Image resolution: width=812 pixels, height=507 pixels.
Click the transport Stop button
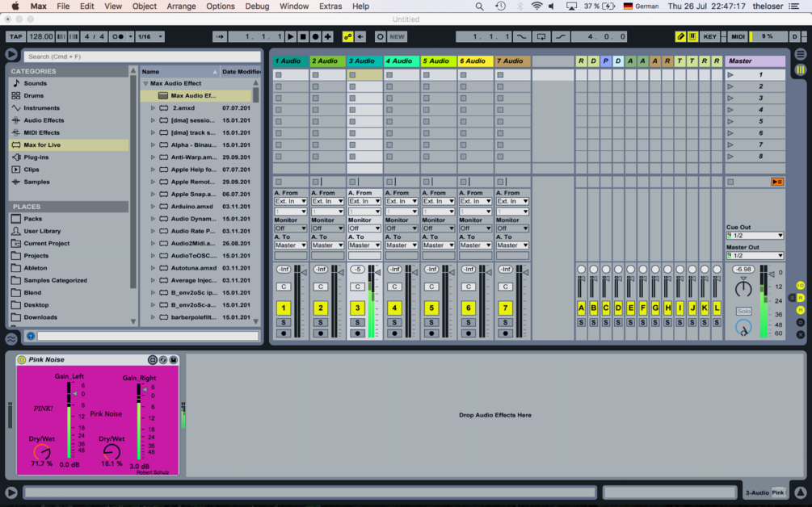(x=303, y=36)
